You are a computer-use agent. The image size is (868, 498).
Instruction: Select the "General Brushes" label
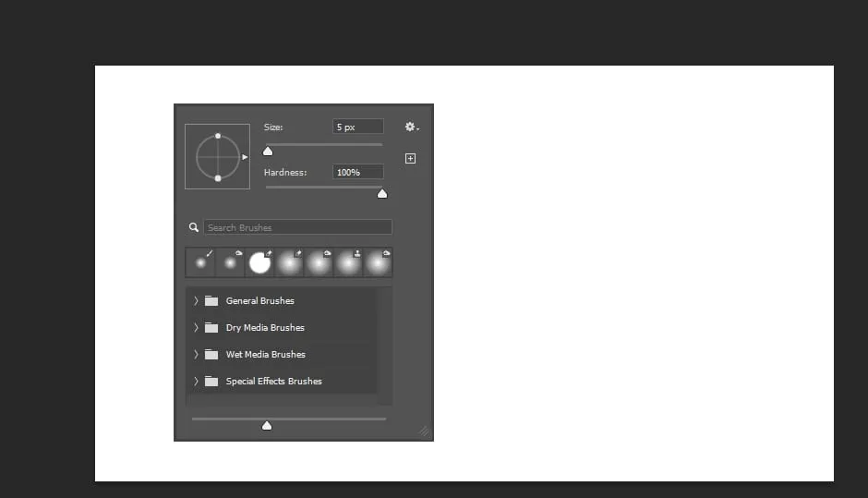coord(260,301)
